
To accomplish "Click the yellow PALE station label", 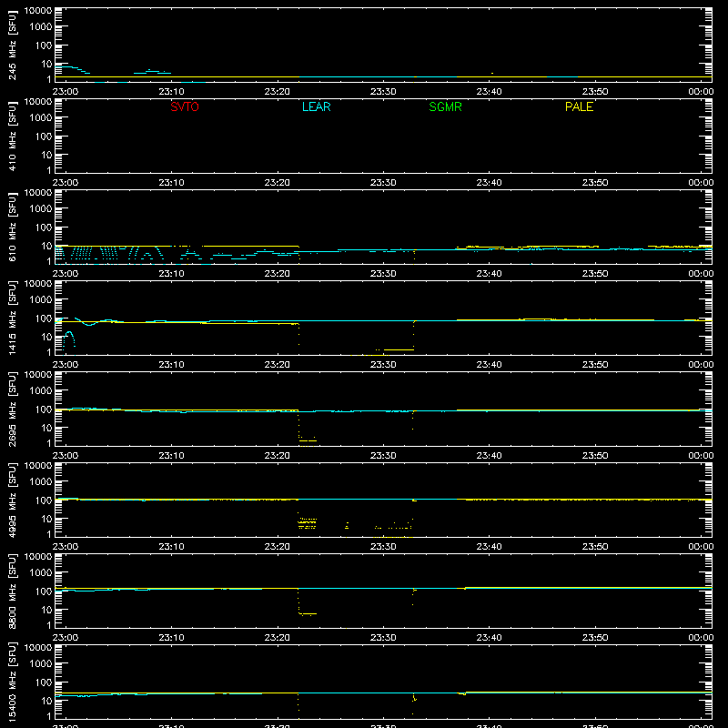I will pos(579,106).
